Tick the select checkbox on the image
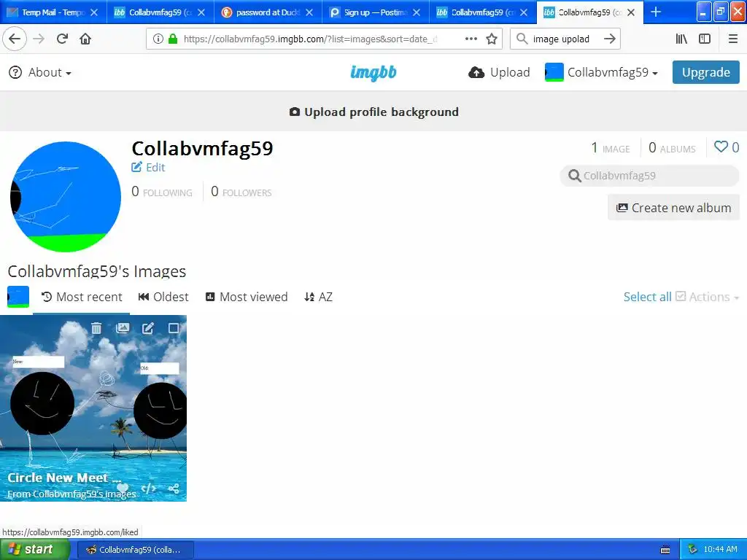This screenshot has height=560, width=747. tap(174, 328)
